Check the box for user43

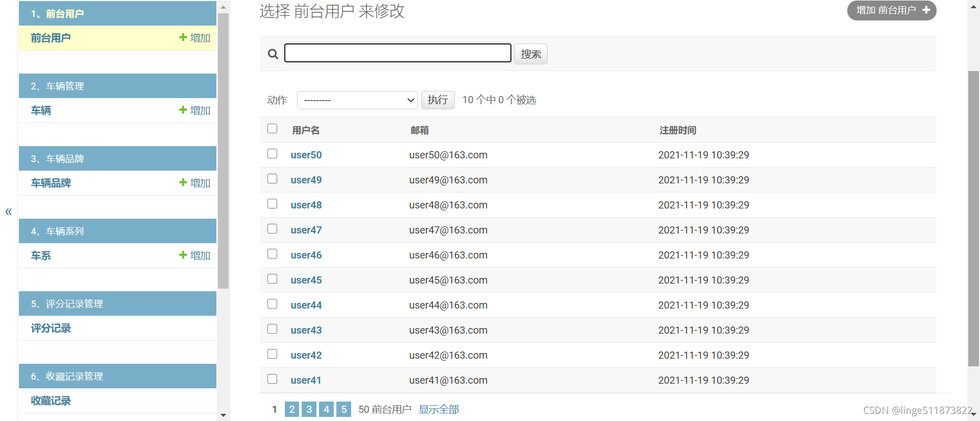tap(273, 329)
